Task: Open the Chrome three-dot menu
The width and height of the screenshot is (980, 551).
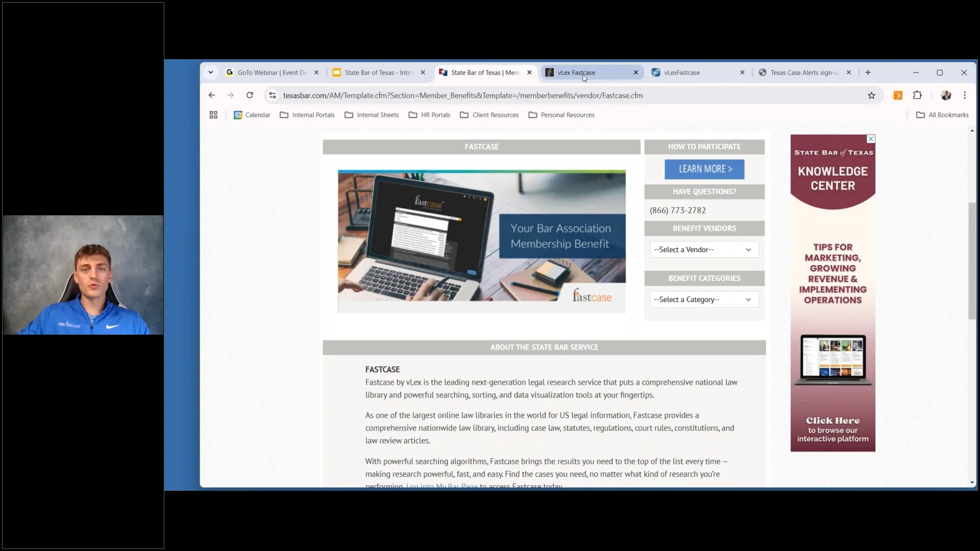Action: point(964,95)
